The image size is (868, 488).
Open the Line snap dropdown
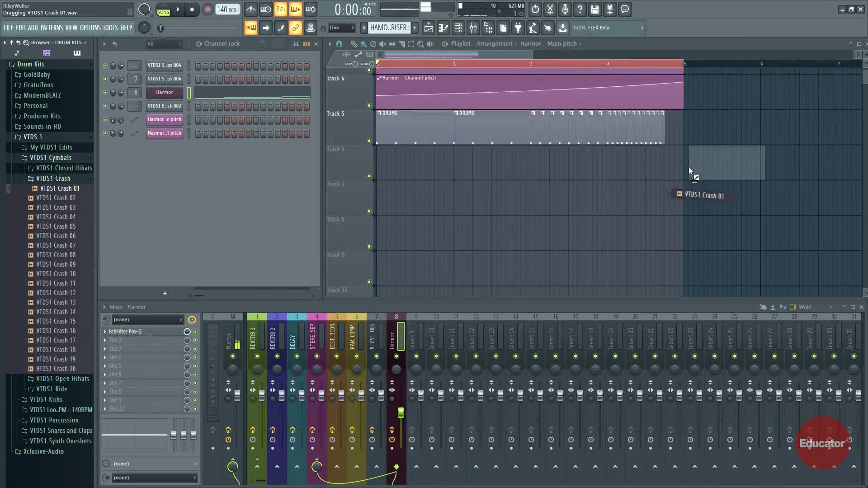[x=342, y=28]
